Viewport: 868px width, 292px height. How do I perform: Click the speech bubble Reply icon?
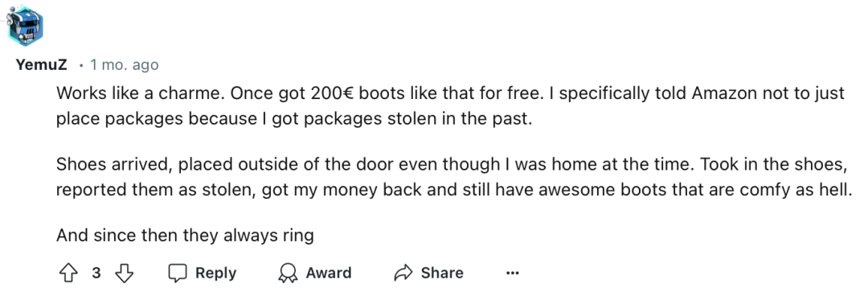pyautogui.click(x=178, y=273)
